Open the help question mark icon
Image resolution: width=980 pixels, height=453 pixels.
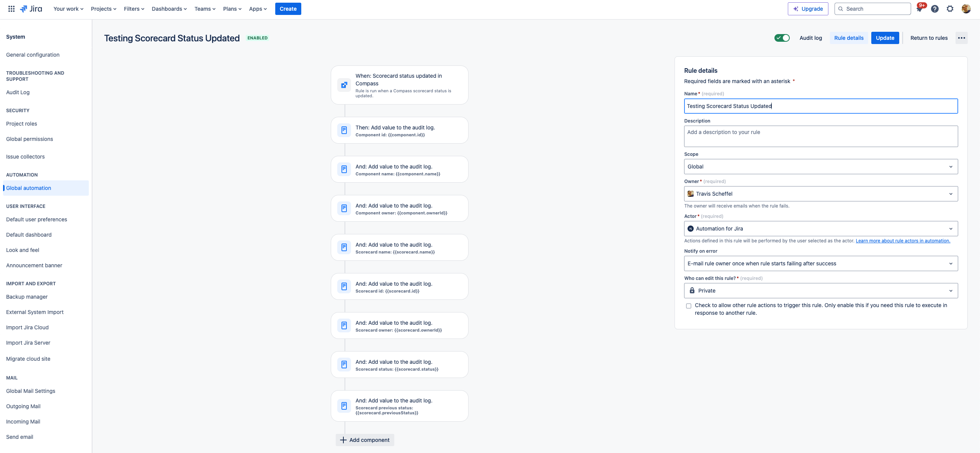[x=935, y=9]
